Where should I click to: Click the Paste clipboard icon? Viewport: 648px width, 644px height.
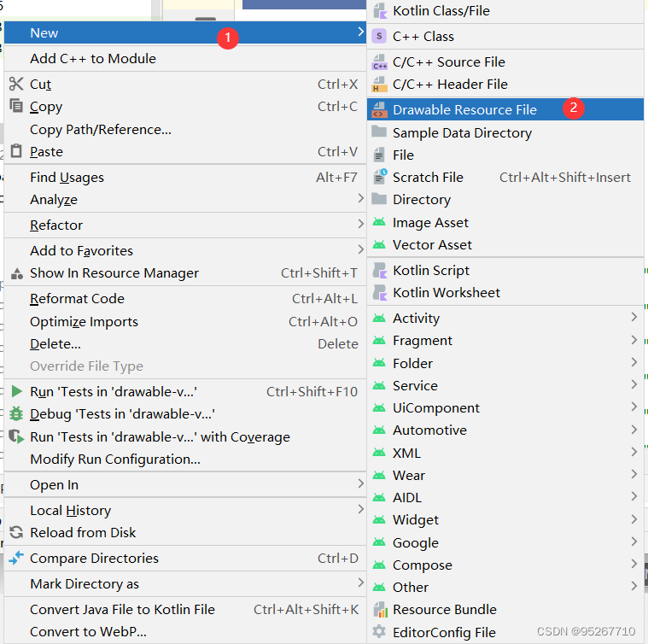tap(16, 151)
